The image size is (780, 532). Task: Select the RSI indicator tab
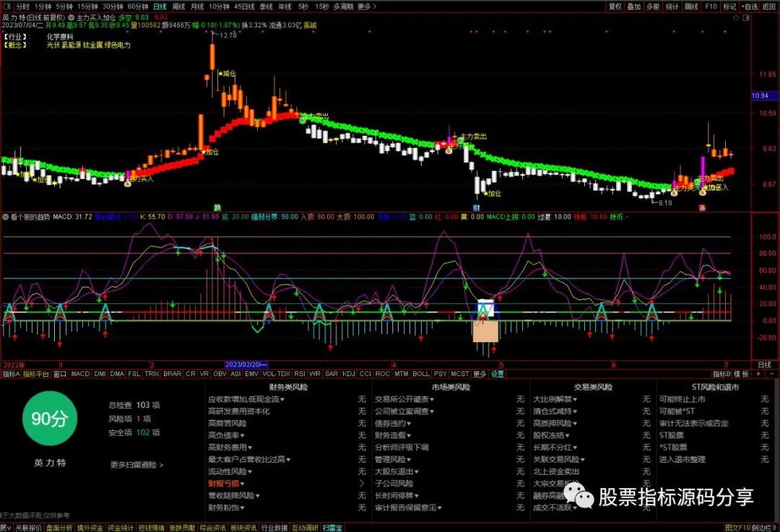(300, 374)
